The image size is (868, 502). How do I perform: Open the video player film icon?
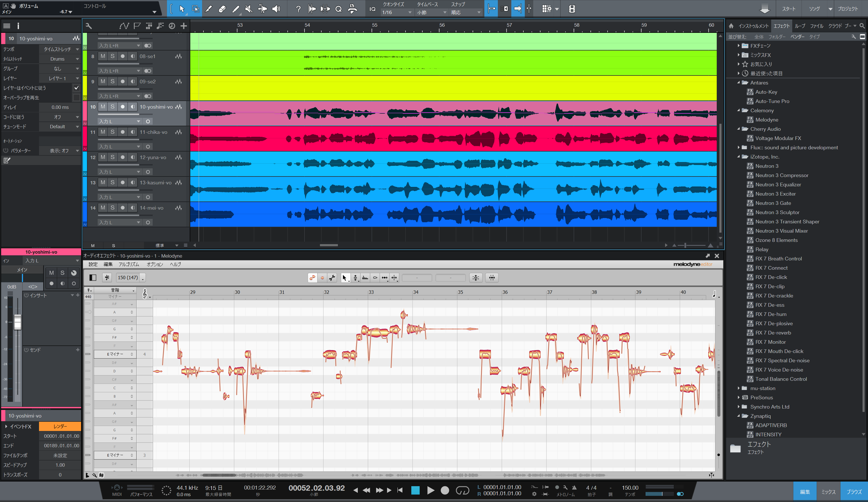[572, 9]
